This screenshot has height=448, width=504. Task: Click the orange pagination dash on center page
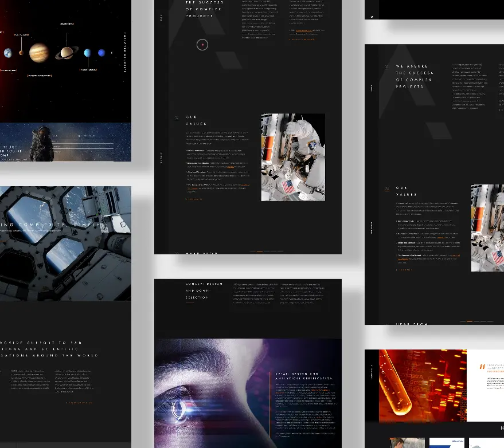point(259,251)
